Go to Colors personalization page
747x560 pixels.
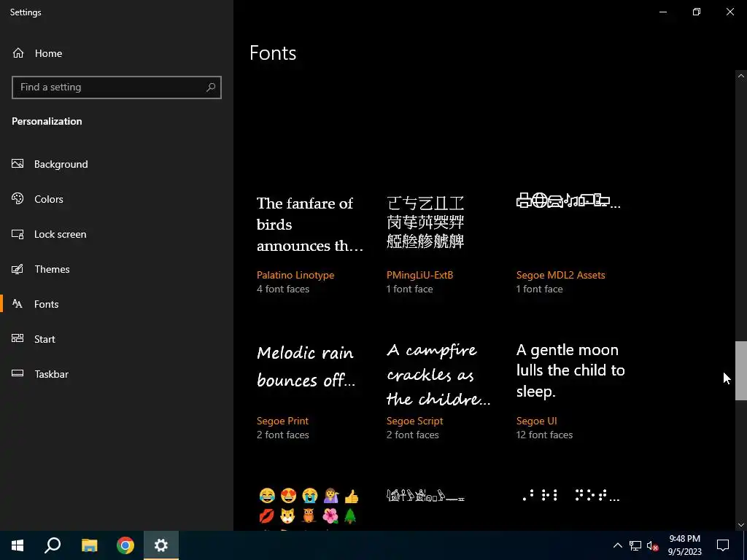[49, 199]
